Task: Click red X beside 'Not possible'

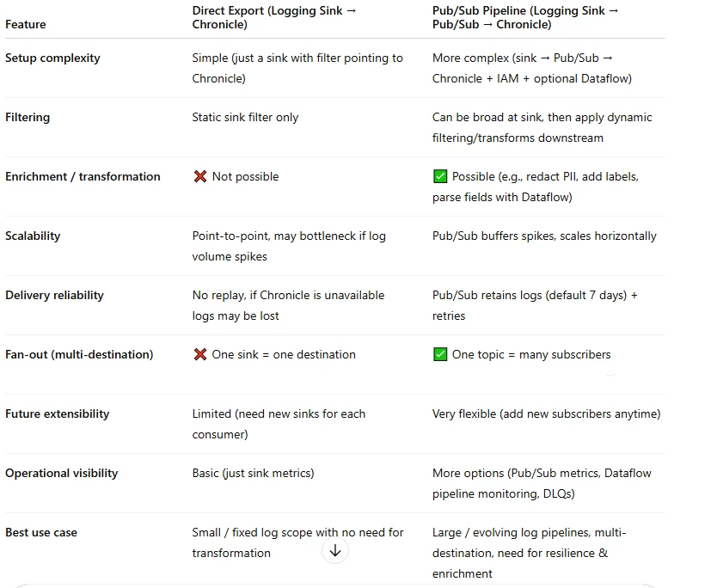Action: (199, 176)
